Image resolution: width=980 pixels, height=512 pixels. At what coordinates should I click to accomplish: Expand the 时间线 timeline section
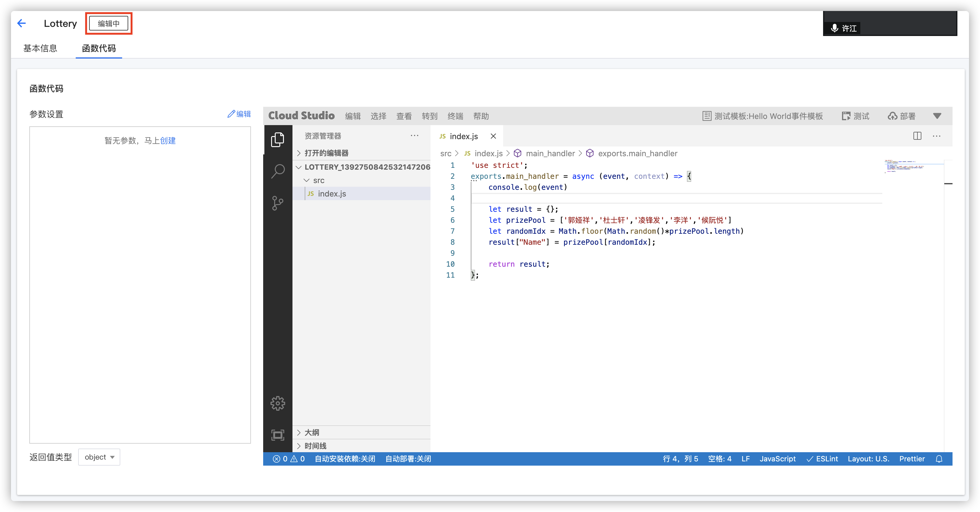pos(361,445)
